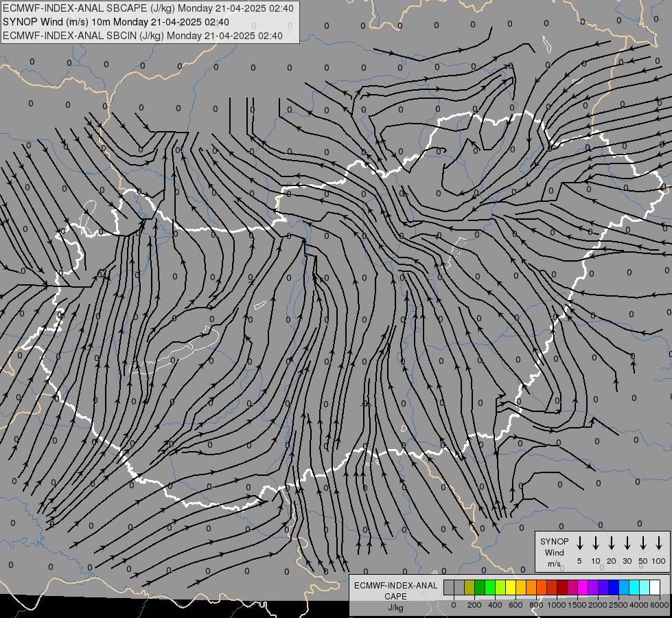Click the '600' tick label on CAPE scale
Viewport: 672px width, 618px height.
(515, 605)
